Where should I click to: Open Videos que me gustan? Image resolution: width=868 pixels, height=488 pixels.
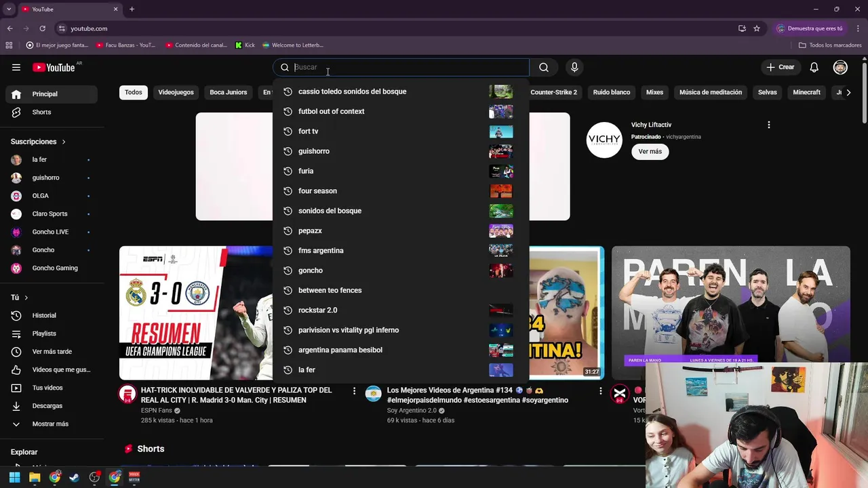(53, 369)
